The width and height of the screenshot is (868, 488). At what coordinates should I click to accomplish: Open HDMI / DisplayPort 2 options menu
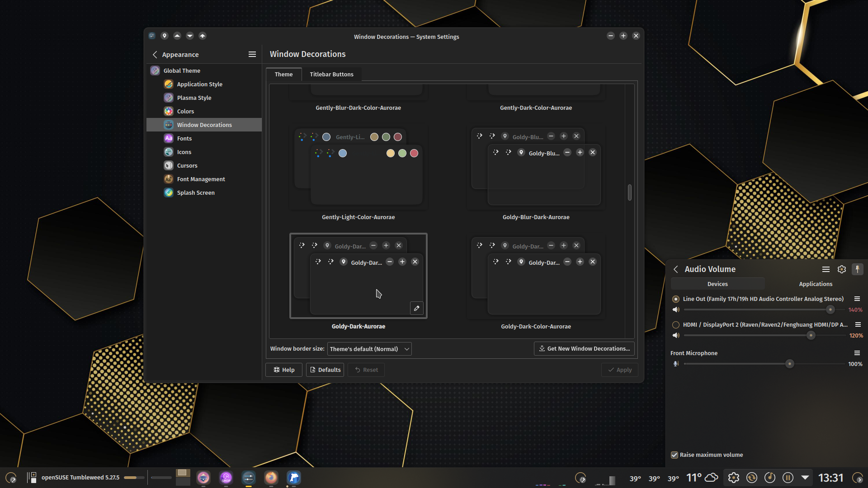coord(858,325)
